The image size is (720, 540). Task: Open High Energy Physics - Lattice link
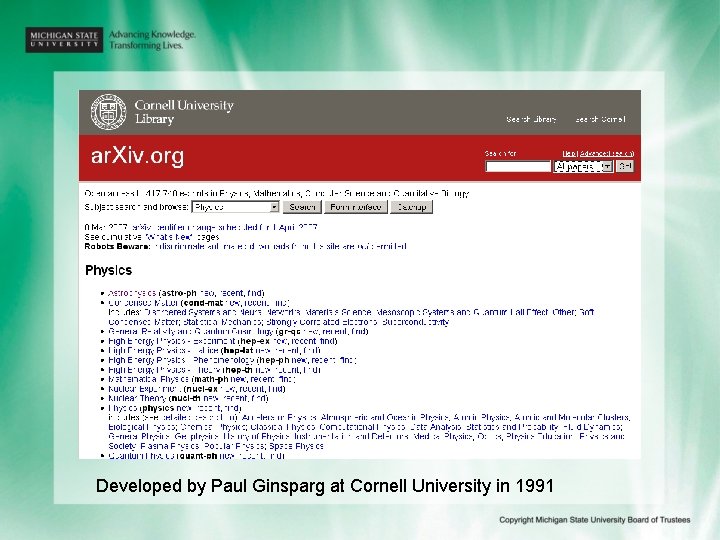tap(163, 351)
